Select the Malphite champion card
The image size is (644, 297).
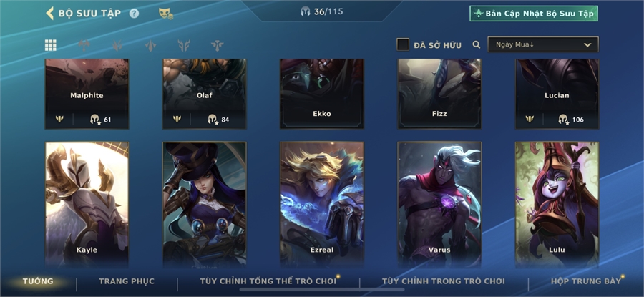[x=87, y=94]
